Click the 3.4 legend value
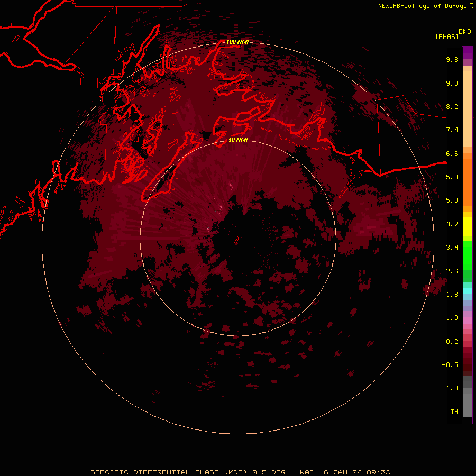Viewport: 476px width, 476px height. pyautogui.click(x=452, y=248)
